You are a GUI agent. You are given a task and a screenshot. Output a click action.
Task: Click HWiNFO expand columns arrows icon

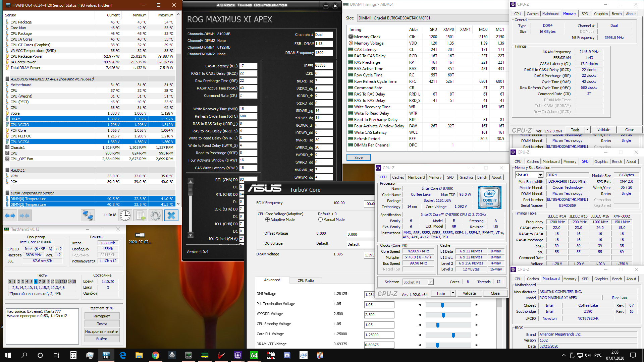pos(10,216)
